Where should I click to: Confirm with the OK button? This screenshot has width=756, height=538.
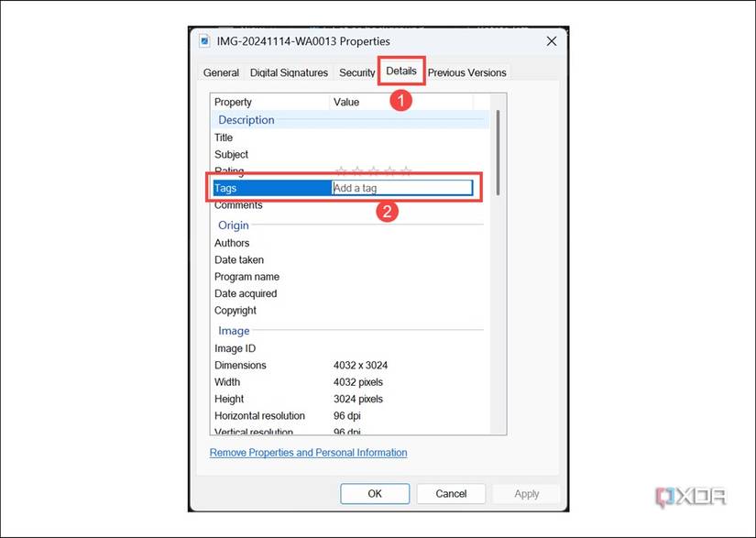click(x=375, y=494)
